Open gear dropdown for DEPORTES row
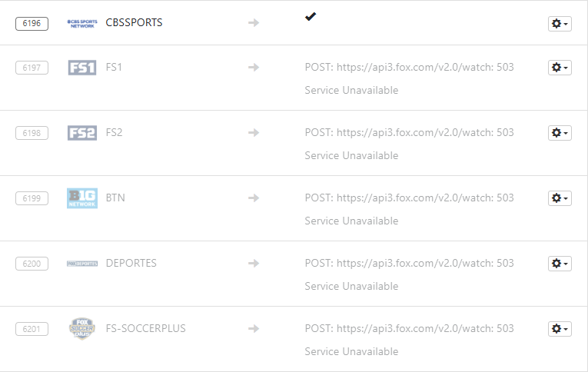Image resolution: width=588 pixels, height=372 pixels. click(560, 264)
